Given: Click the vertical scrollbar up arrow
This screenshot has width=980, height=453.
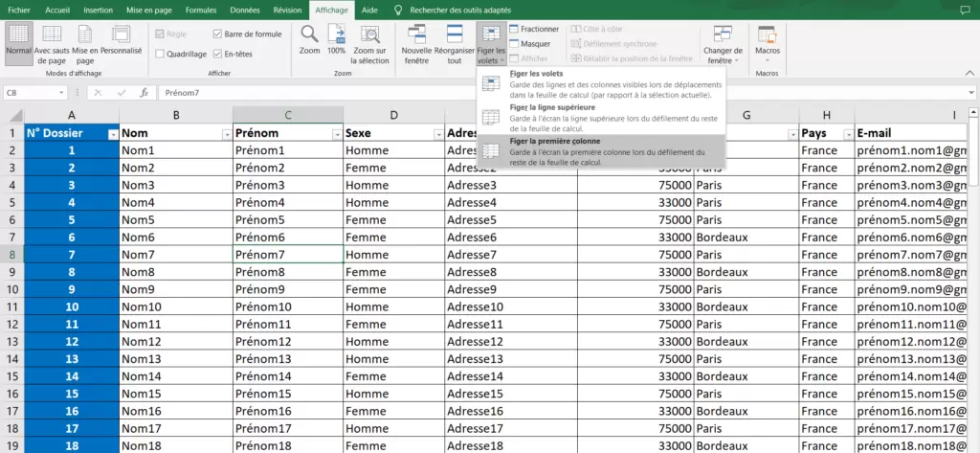Looking at the screenshot, I should (973, 113).
